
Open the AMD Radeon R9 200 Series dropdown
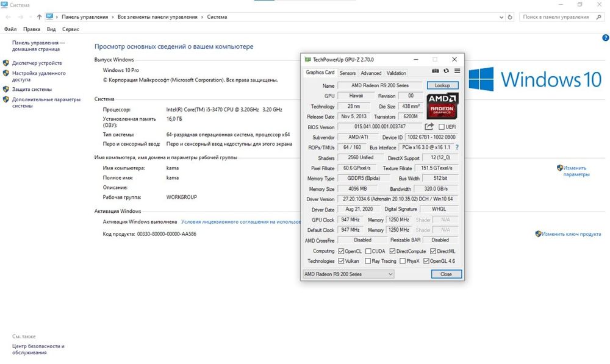coord(348,274)
